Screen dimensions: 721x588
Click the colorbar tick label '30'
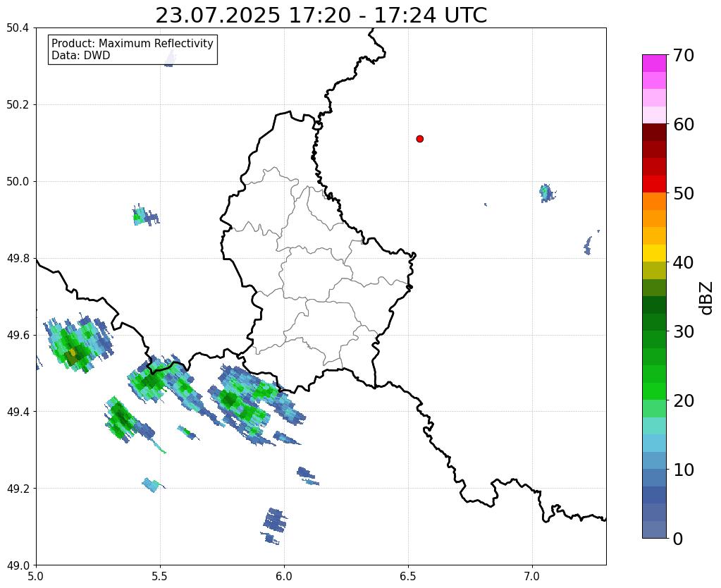tap(684, 331)
